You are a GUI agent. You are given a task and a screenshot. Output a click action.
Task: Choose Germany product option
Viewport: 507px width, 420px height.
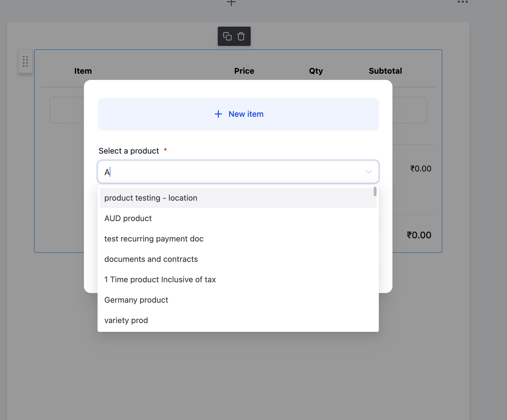point(238,300)
